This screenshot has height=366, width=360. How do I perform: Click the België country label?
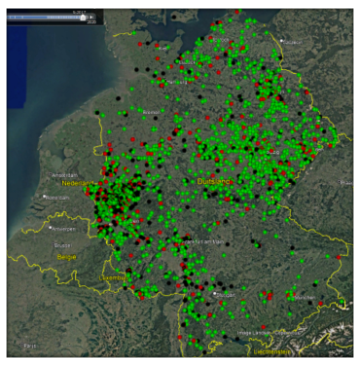pyautogui.click(x=67, y=257)
